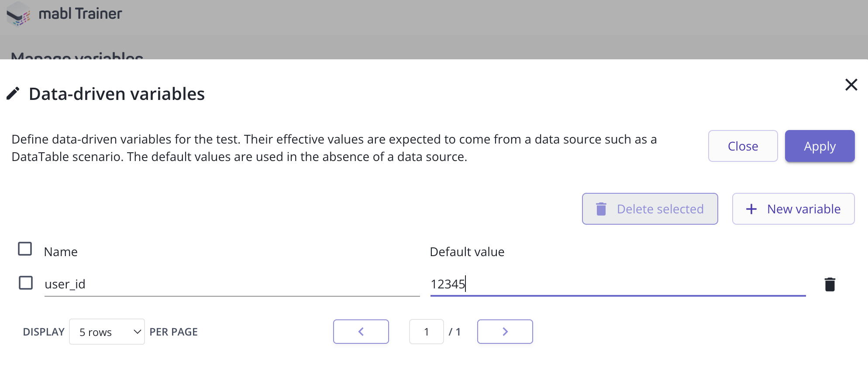Click the mabl Trainer title text

(80, 14)
